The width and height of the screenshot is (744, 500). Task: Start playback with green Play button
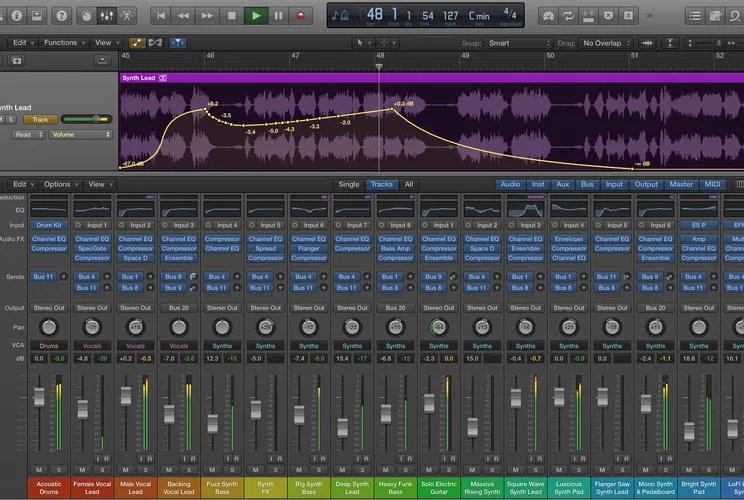coord(255,16)
